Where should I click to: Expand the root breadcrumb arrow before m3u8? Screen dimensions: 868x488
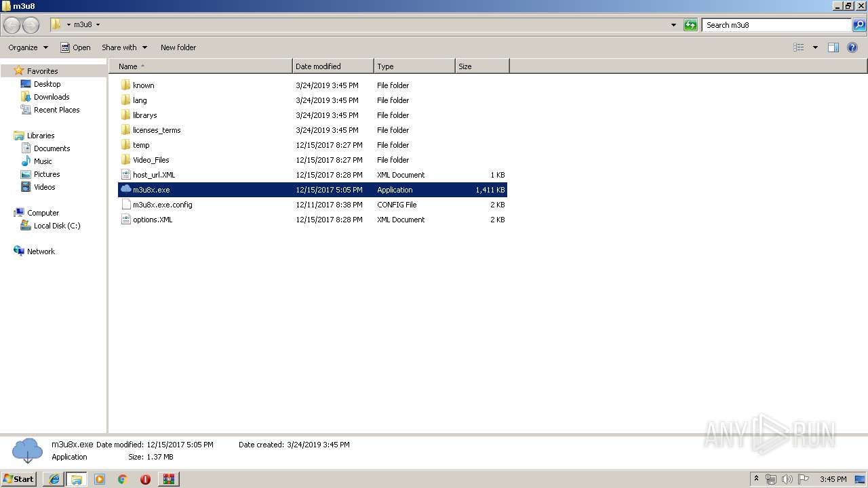click(x=68, y=25)
